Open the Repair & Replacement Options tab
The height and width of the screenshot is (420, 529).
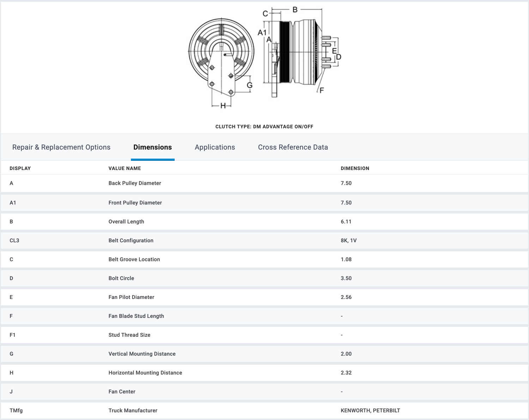click(x=61, y=147)
